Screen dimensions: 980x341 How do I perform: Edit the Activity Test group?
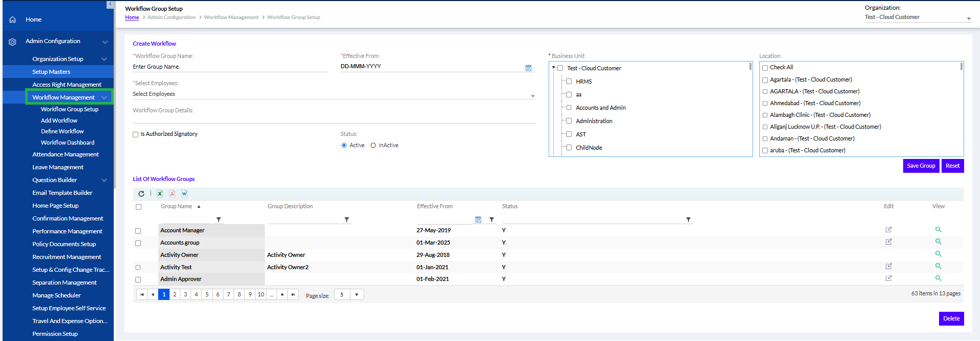[x=889, y=266]
